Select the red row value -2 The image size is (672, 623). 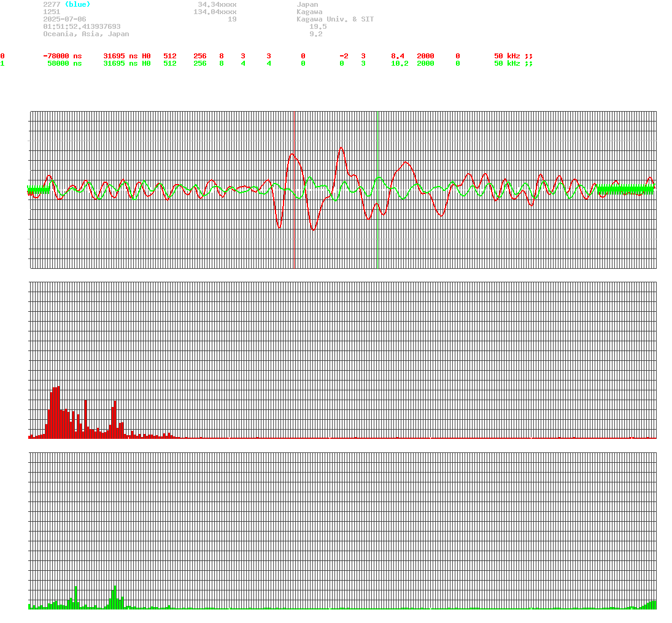(x=344, y=56)
